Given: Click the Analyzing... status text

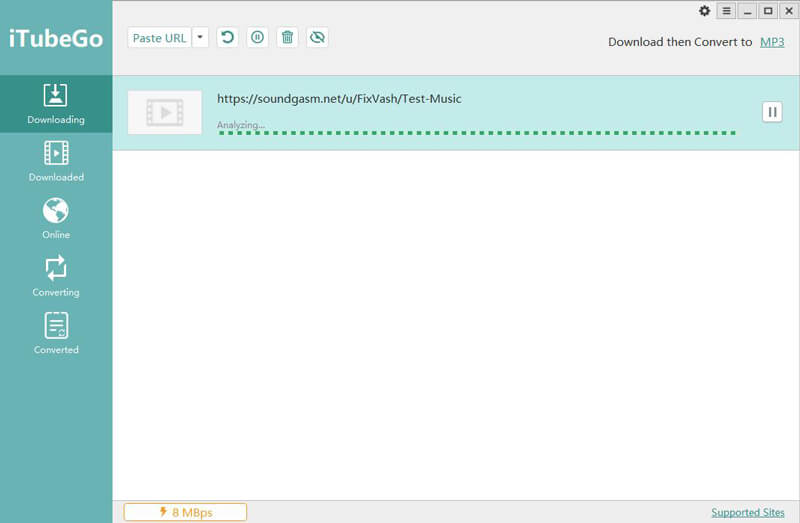Looking at the screenshot, I should [241, 125].
